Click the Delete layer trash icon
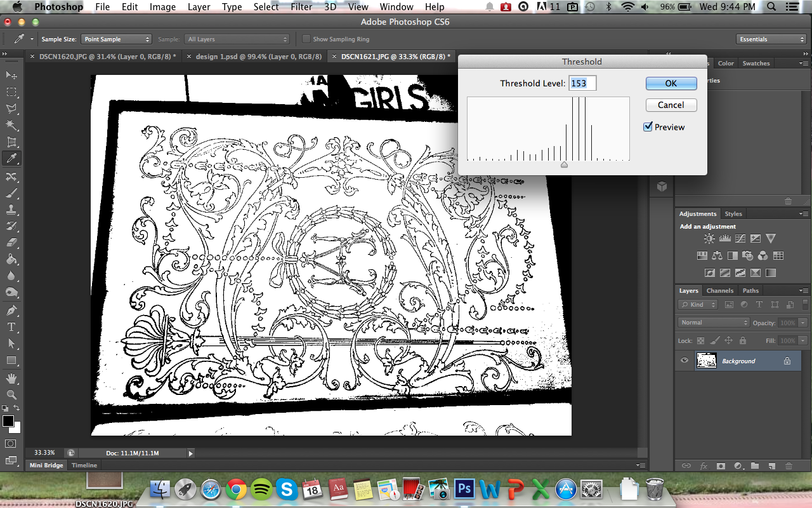 click(x=789, y=465)
